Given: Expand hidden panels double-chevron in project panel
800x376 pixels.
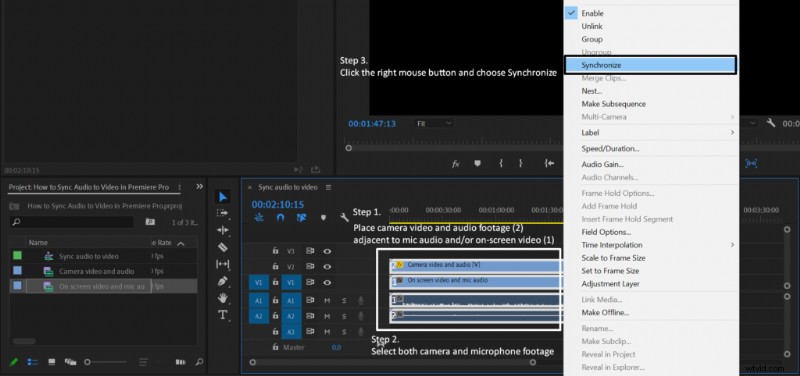Looking at the screenshot, I should (199, 187).
